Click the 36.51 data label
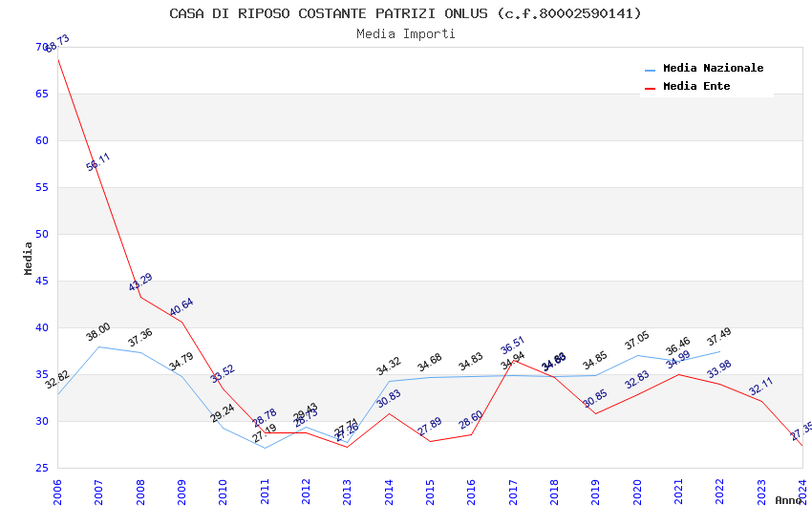 coord(513,346)
